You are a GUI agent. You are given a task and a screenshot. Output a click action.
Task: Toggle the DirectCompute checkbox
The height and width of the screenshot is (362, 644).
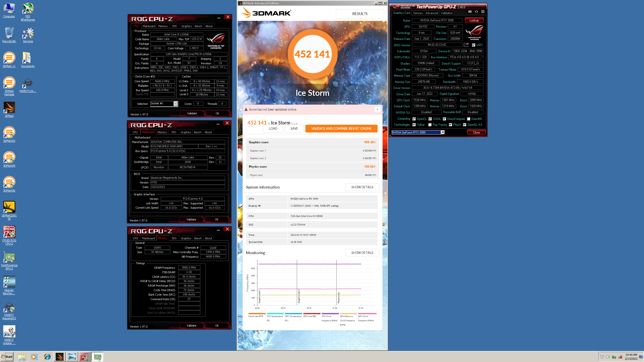coord(445,119)
